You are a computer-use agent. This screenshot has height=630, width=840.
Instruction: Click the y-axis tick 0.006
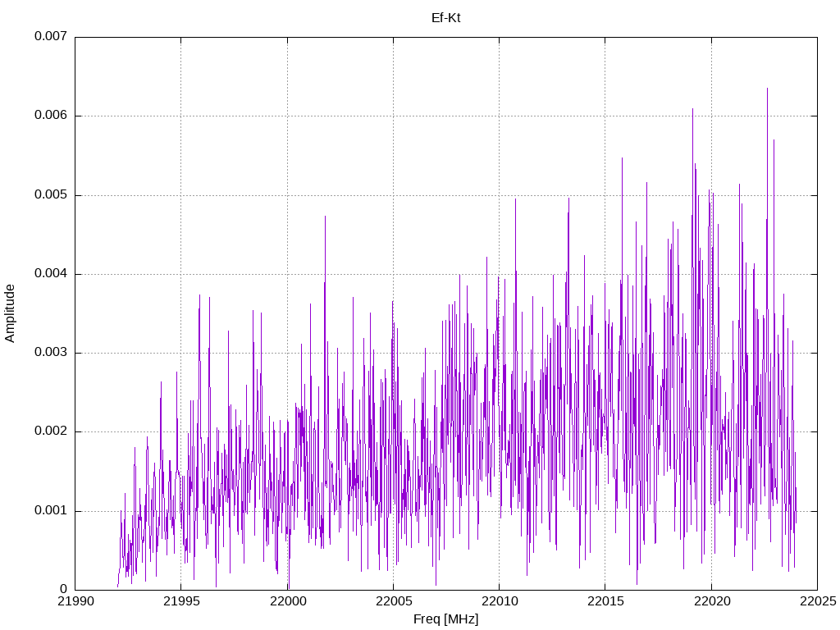pos(51,115)
